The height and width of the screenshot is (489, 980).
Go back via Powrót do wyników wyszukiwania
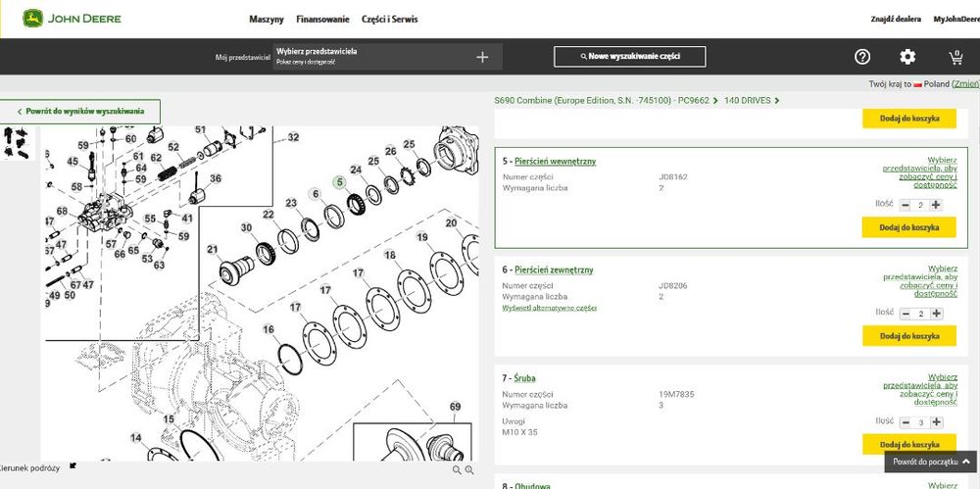(x=80, y=112)
